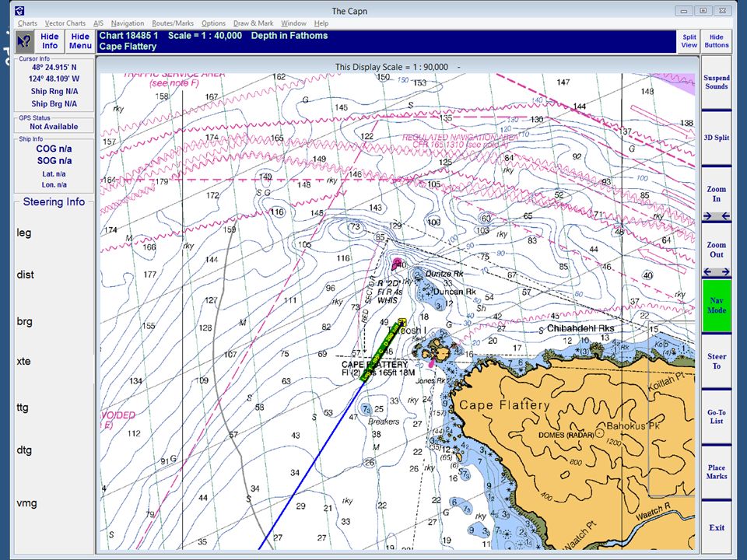Screen dimensions: 747x560
Task: Click the 'Duncan Rk' label on chart
Action: (454, 292)
